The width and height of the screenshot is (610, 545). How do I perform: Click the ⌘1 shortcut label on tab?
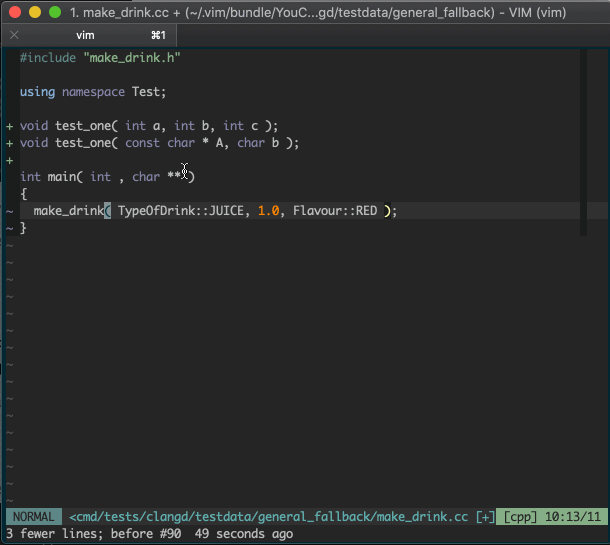click(x=158, y=35)
